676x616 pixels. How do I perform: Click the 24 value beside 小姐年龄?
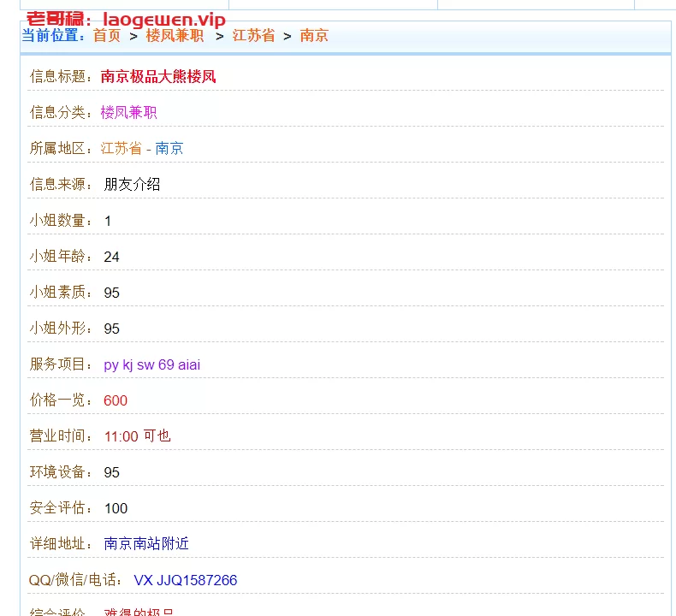pos(112,257)
